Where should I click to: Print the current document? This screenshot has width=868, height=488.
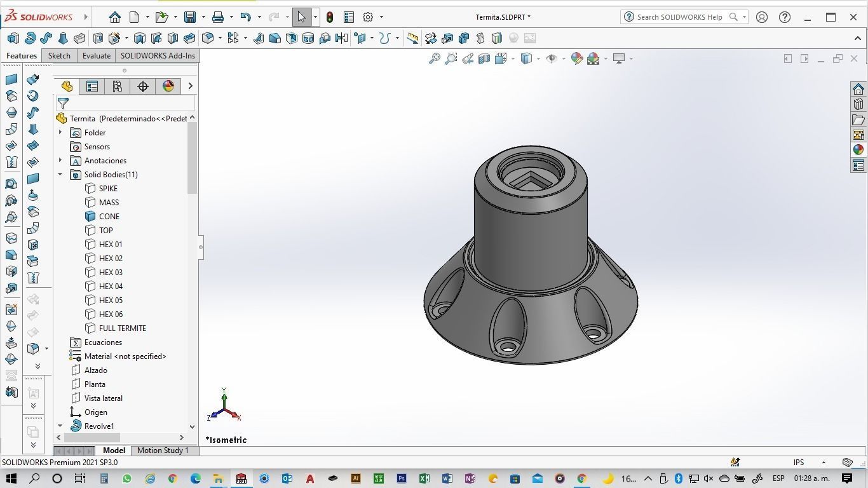tap(218, 17)
